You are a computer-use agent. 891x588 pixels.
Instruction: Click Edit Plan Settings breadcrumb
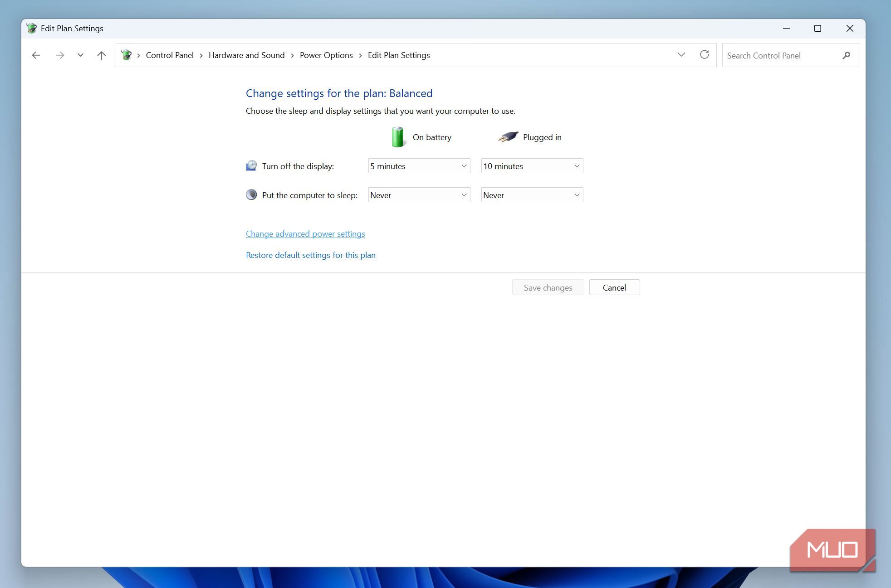tap(399, 55)
